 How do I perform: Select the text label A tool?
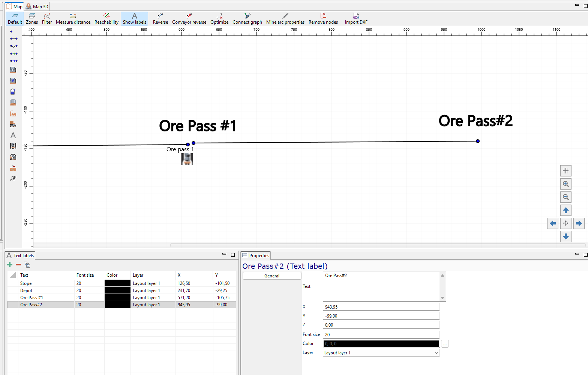pyautogui.click(x=13, y=135)
